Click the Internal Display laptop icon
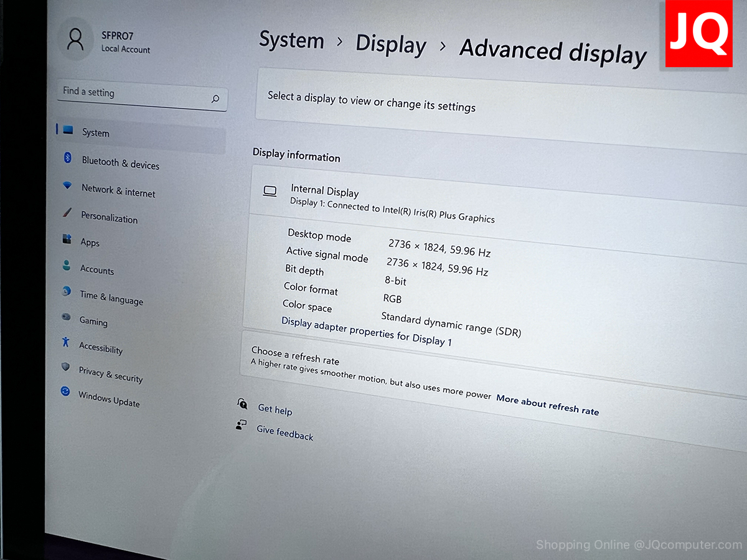 coord(270,191)
